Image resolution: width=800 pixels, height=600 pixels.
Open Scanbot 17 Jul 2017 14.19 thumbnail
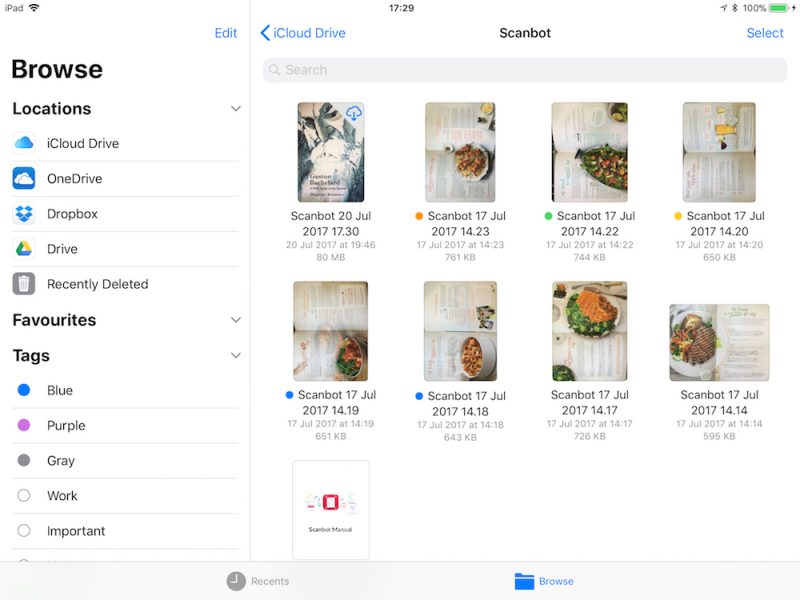tap(331, 331)
